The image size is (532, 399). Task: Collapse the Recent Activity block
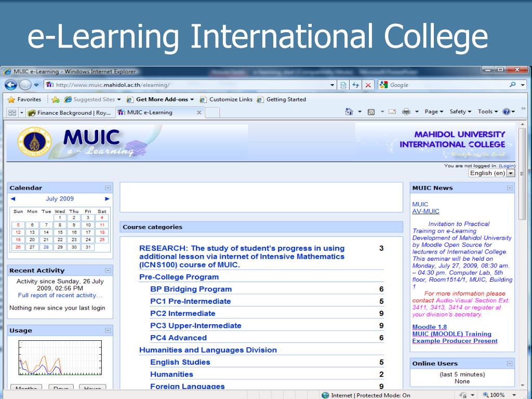point(108,270)
